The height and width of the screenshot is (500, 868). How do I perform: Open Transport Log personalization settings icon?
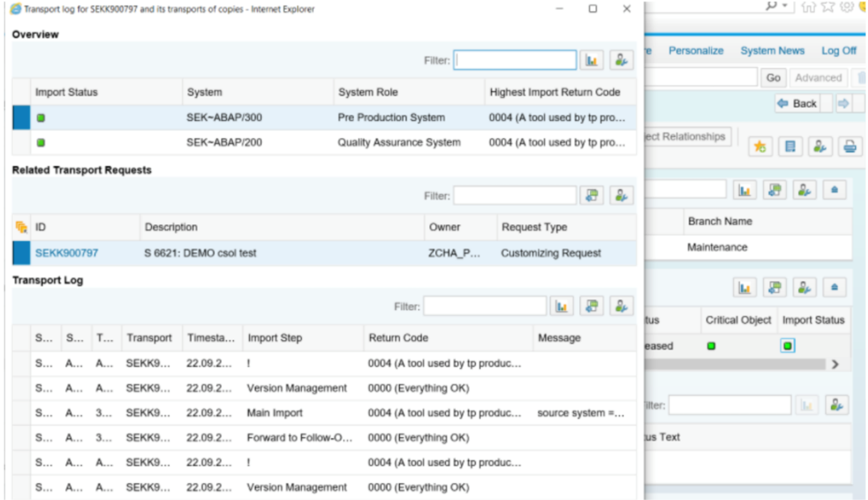[621, 306]
